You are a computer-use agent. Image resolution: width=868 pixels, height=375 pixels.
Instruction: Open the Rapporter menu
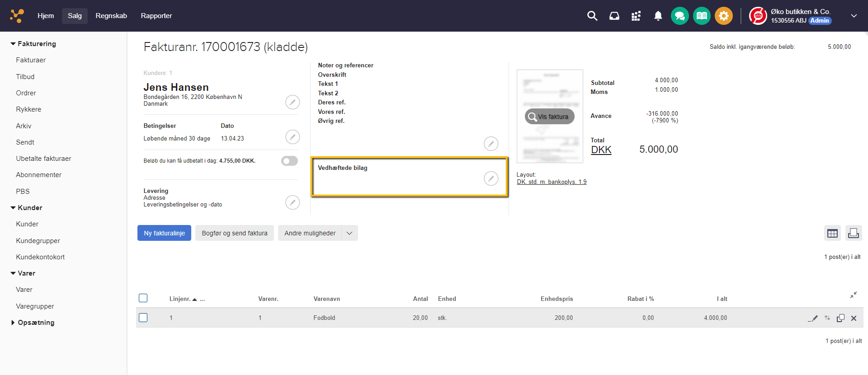(x=156, y=16)
